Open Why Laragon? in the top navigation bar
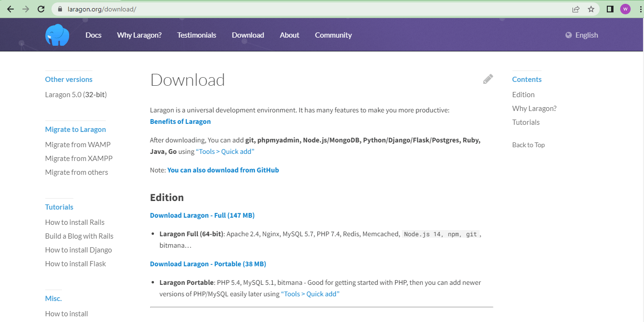Image resolution: width=644 pixels, height=322 pixels. (139, 35)
